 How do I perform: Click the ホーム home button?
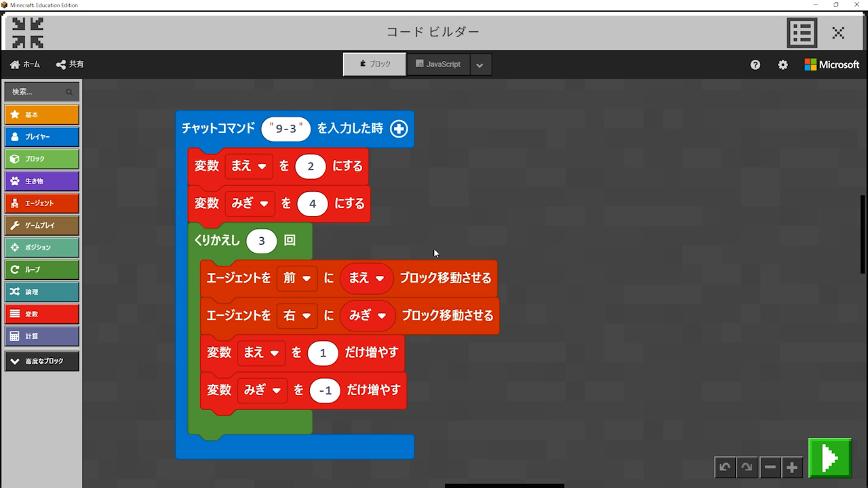click(x=25, y=64)
